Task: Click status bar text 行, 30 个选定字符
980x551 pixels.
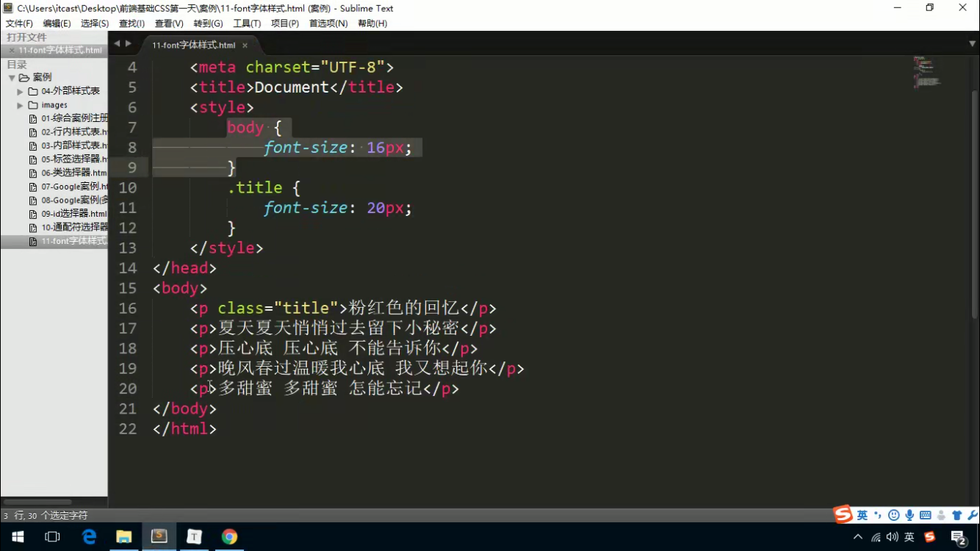Action: point(46,516)
